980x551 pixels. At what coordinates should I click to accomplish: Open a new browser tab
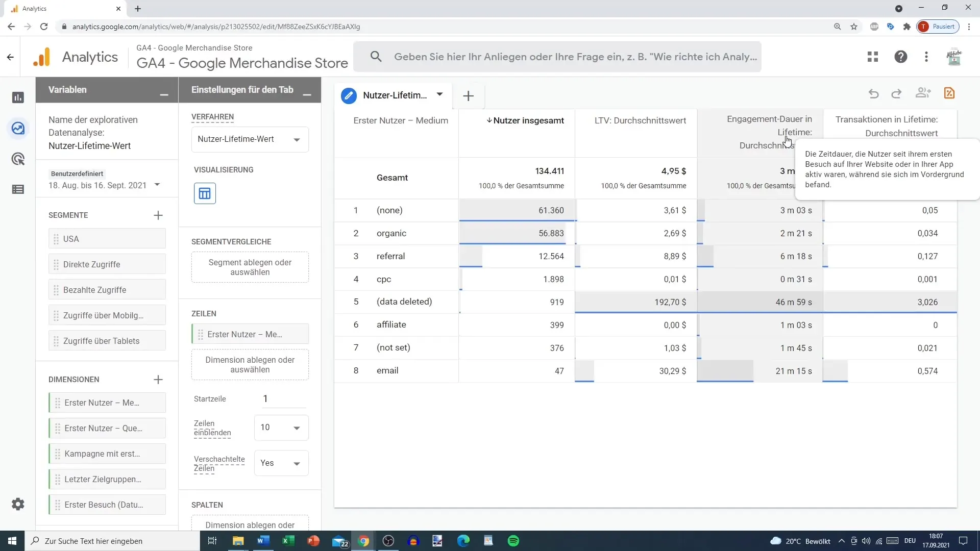[x=138, y=9]
